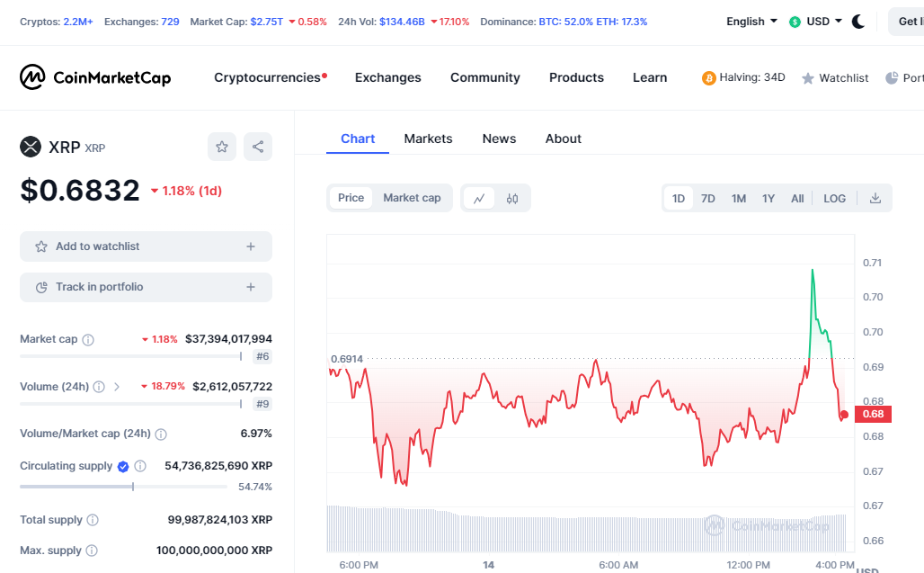Switch to candlestick chart view
The width and height of the screenshot is (924, 573).
512,198
